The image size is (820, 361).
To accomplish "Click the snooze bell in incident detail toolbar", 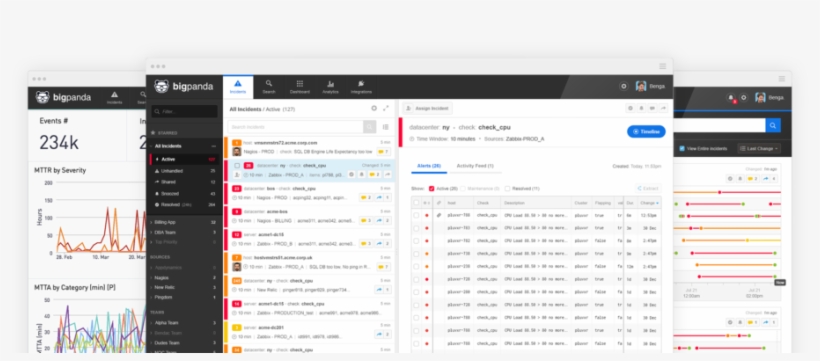I will [x=641, y=108].
